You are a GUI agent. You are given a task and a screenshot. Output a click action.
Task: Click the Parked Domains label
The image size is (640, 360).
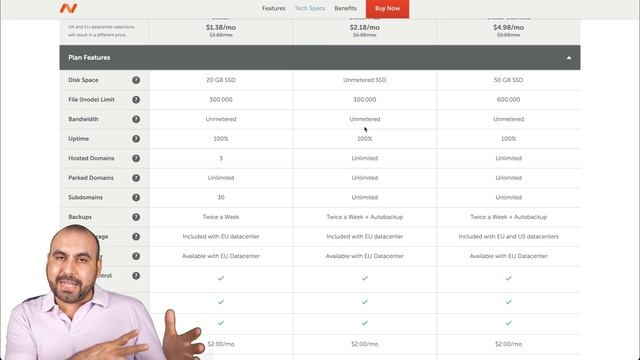pyautogui.click(x=91, y=178)
